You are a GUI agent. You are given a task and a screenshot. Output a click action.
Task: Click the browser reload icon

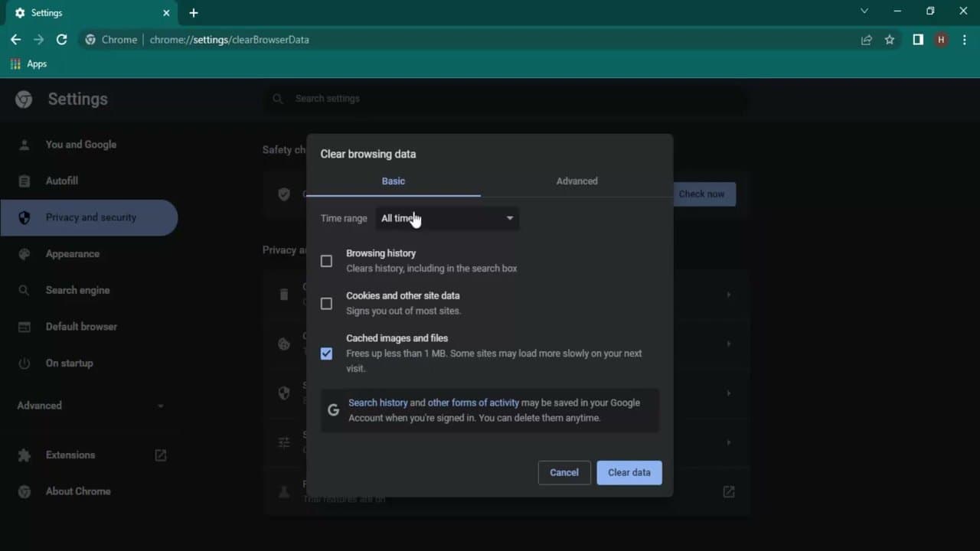pyautogui.click(x=62, y=40)
